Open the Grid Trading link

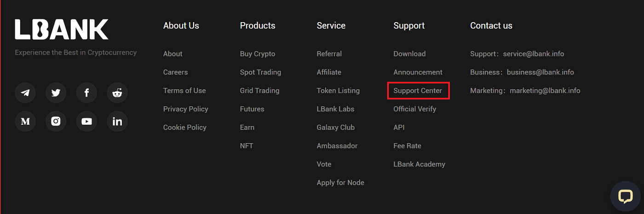coord(259,91)
